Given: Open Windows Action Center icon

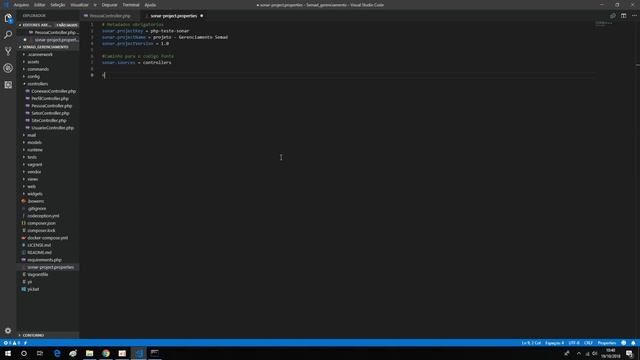Looking at the screenshot, I should coord(629,353).
